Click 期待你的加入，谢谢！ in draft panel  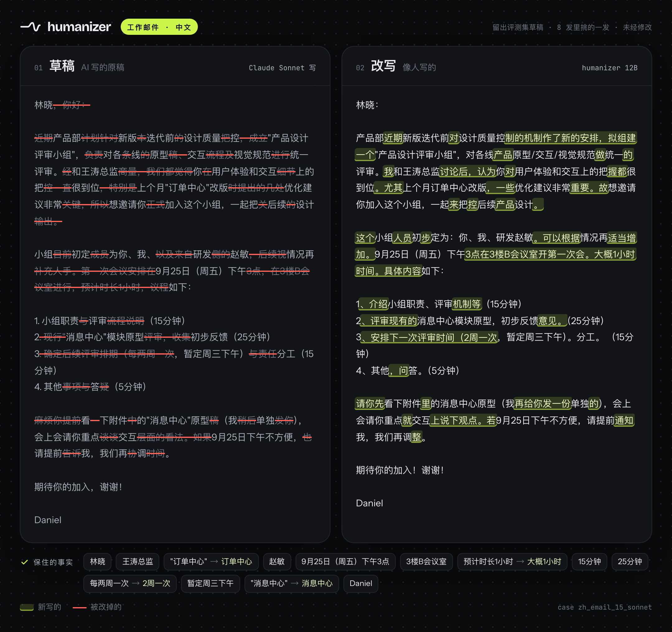click(x=78, y=487)
